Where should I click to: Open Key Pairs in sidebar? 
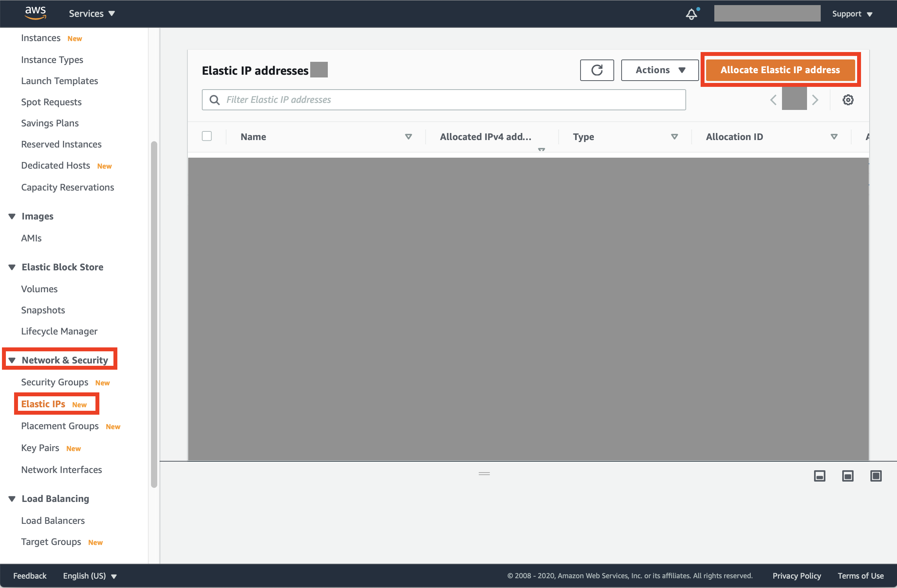[40, 448]
